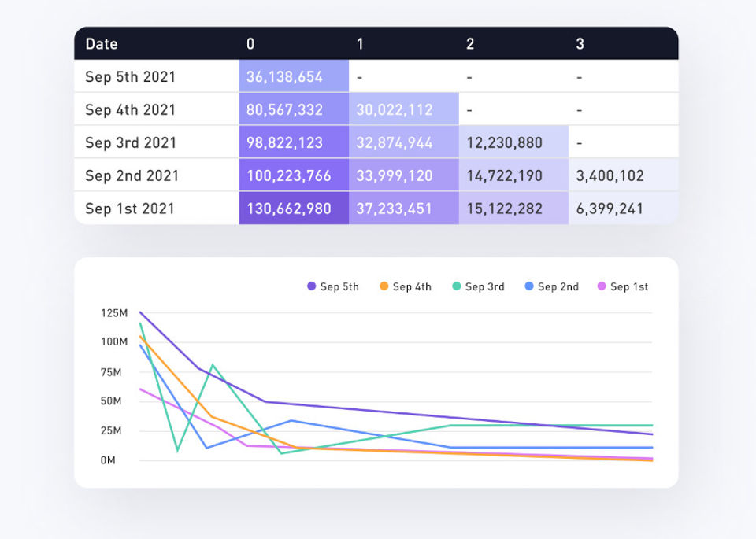The width and height of the screenshot is (756, 539).
Task: Click the Sep 5th 2021 row label
Action: (131, 77)
